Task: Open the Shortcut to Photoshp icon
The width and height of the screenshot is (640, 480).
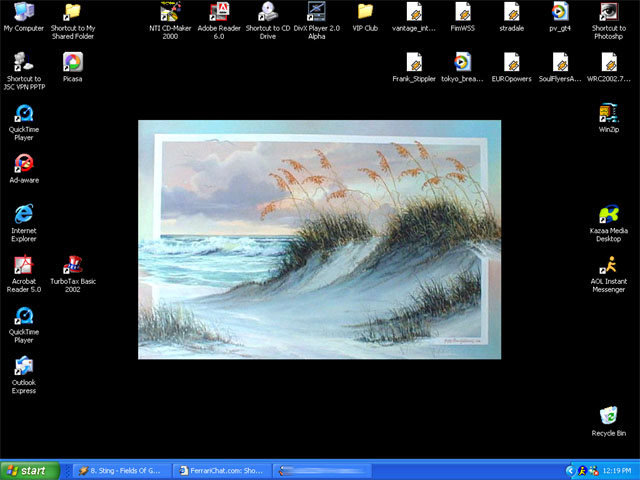Action: (609, 20)
